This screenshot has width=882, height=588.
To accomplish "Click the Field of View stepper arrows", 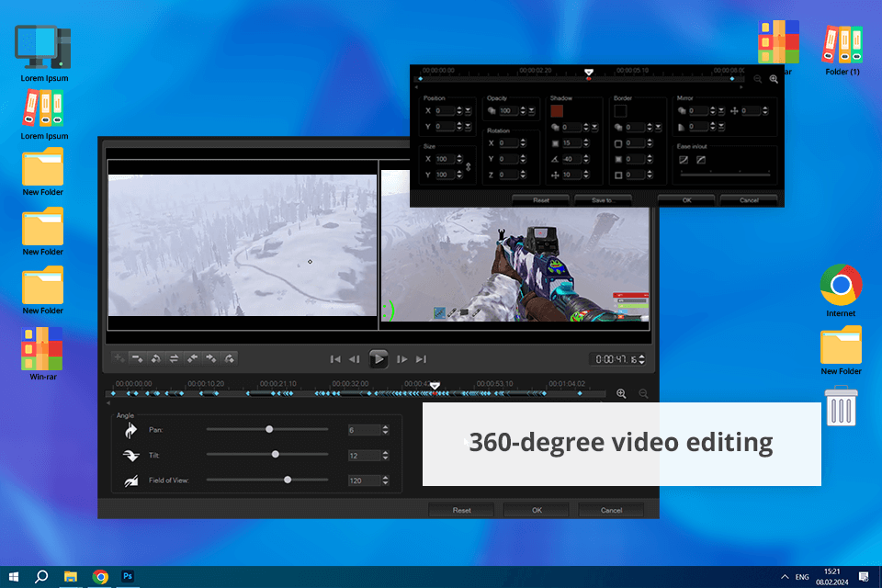I will (x=385, y=481).
